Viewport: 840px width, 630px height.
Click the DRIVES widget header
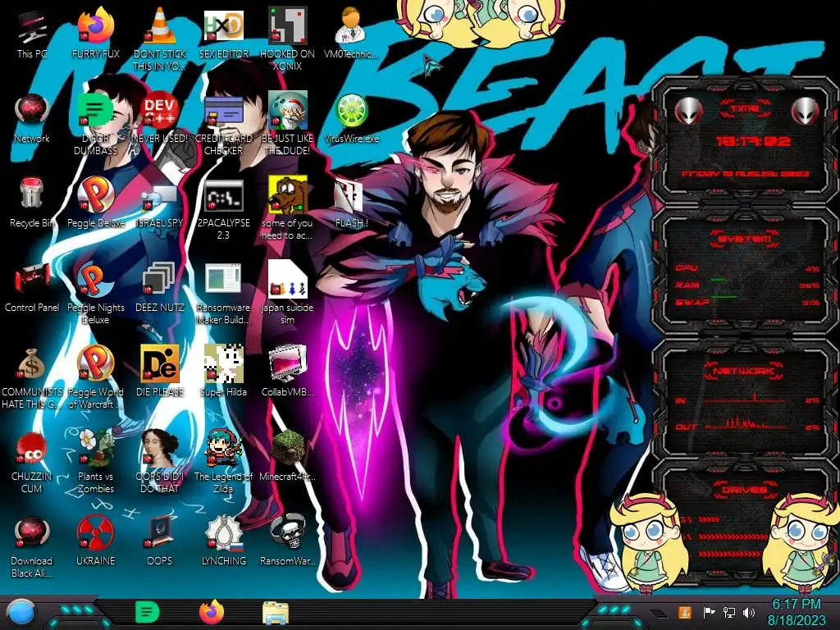[744, 490]
